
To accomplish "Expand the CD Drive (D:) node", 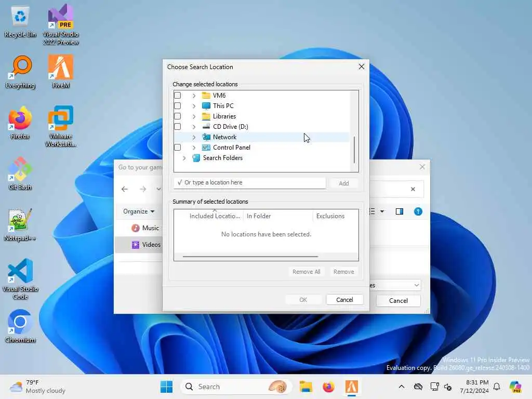I will coord(194,127).
